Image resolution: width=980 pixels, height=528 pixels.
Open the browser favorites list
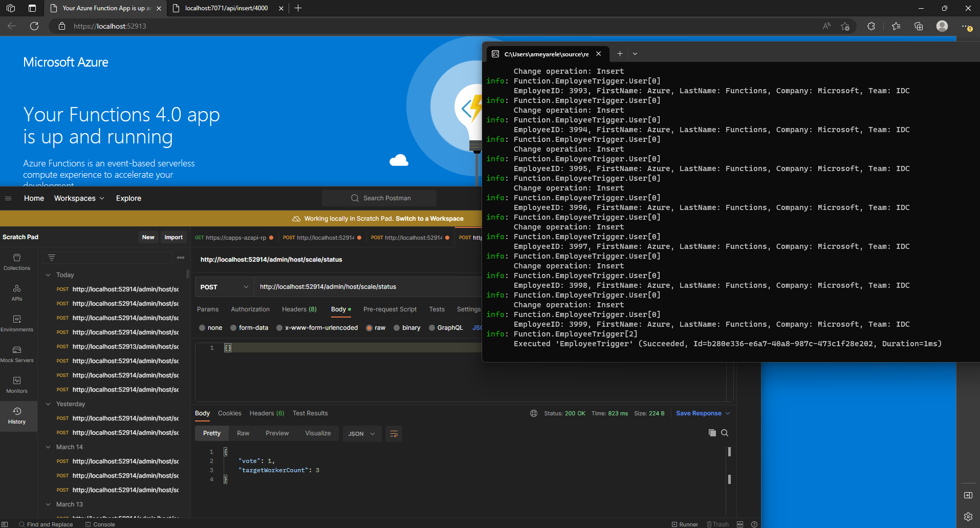pyautogui.click(x=896, y=26)
